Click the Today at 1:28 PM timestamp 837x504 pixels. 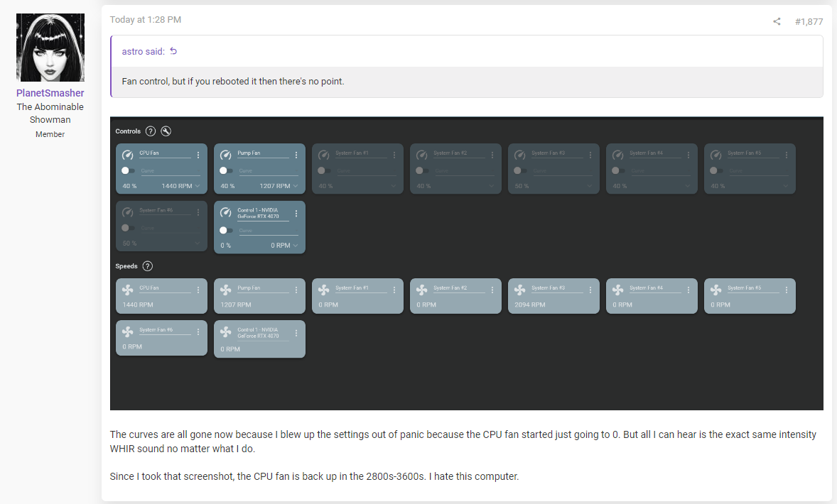[x=146, y=20]
